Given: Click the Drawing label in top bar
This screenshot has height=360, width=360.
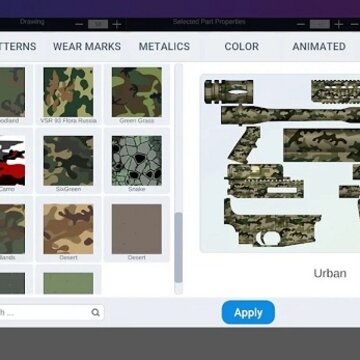Looking at the screenshot, I should [32, 22].
